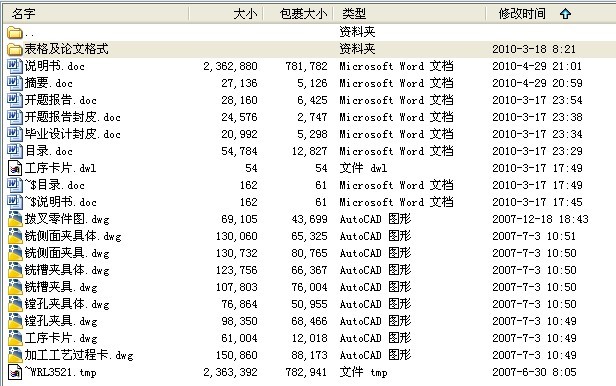
Task: Select the 毕业设计封皮.doc file name
Action: (73, 134)
